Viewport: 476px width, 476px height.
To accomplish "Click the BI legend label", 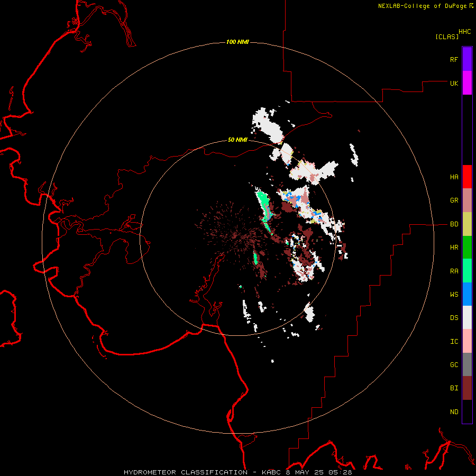I will 454,388.
